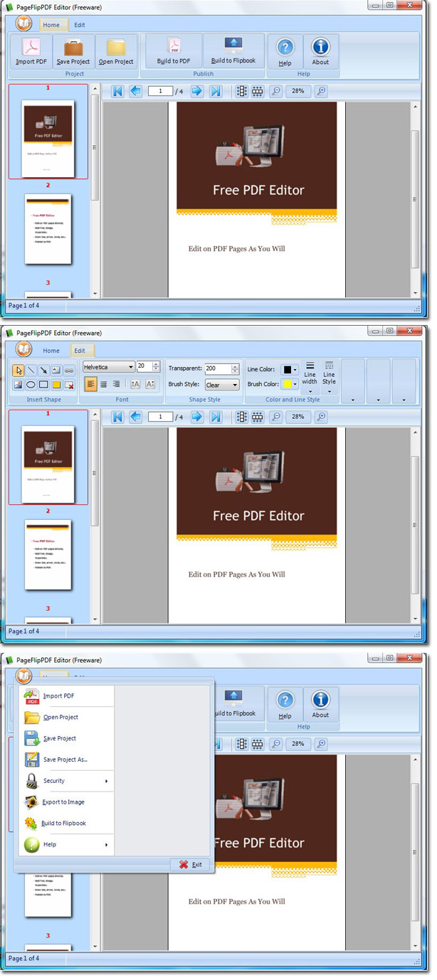Screen dimensions: 437x980
Task: Click Build to Flipbook in the top window's Publish group
Action: (233, 50)
